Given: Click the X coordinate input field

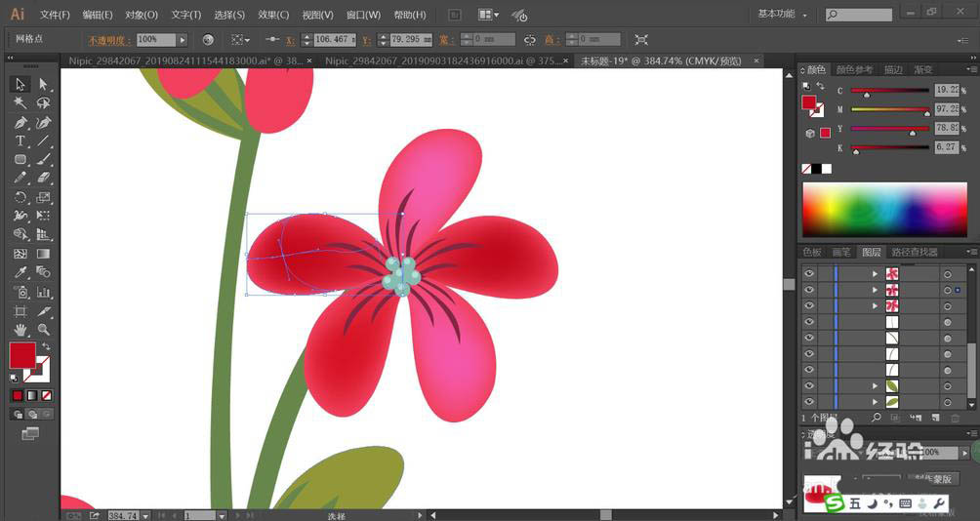Looking at the screenshot, I should 335,39.
